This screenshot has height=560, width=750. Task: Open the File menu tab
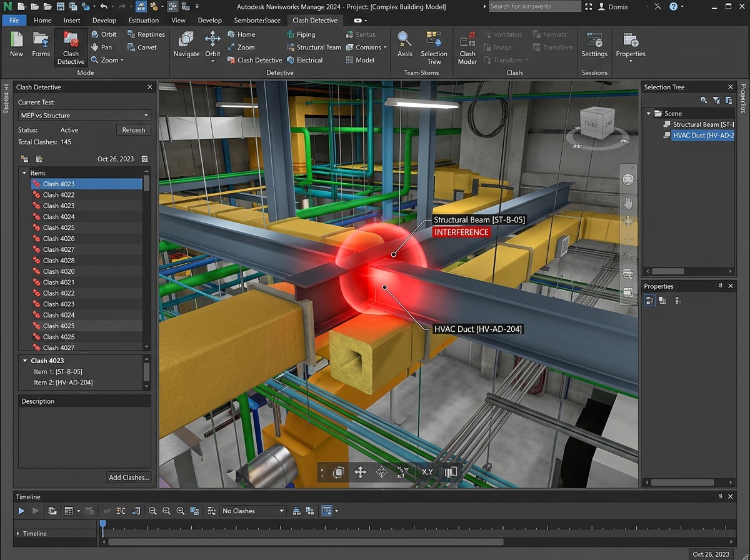[x=14, y=20]
